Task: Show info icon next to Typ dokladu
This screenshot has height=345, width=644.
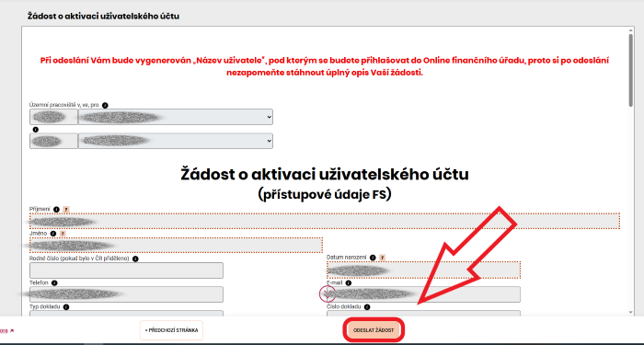Action: click(x=66, y=306)
